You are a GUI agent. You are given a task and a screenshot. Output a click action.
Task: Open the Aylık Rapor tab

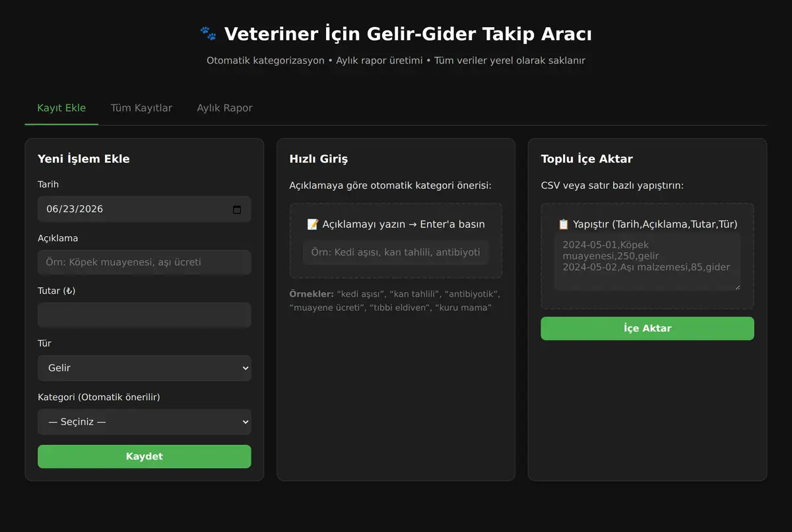point(224,108)
